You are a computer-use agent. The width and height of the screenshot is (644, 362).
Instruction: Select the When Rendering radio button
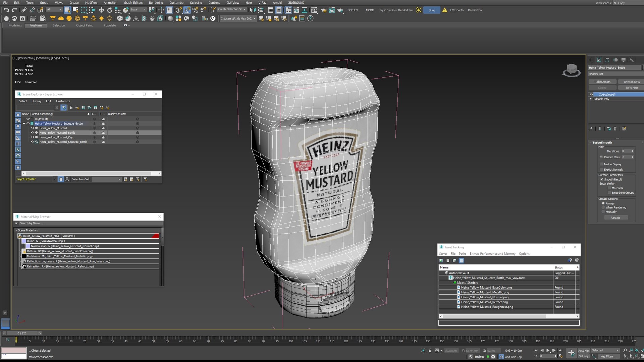pos(603,207)
